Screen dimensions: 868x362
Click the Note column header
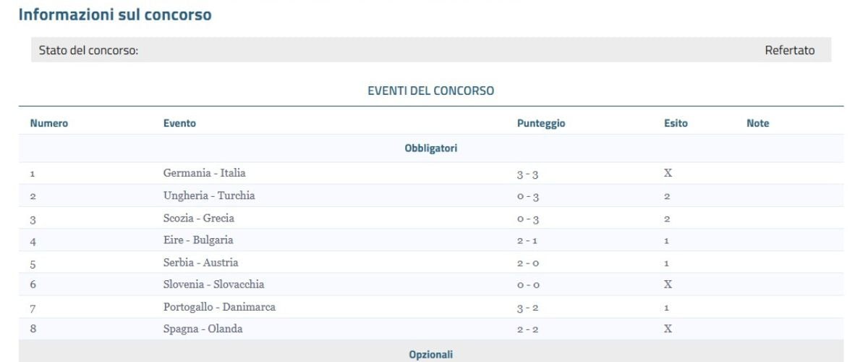click(757, 124)
